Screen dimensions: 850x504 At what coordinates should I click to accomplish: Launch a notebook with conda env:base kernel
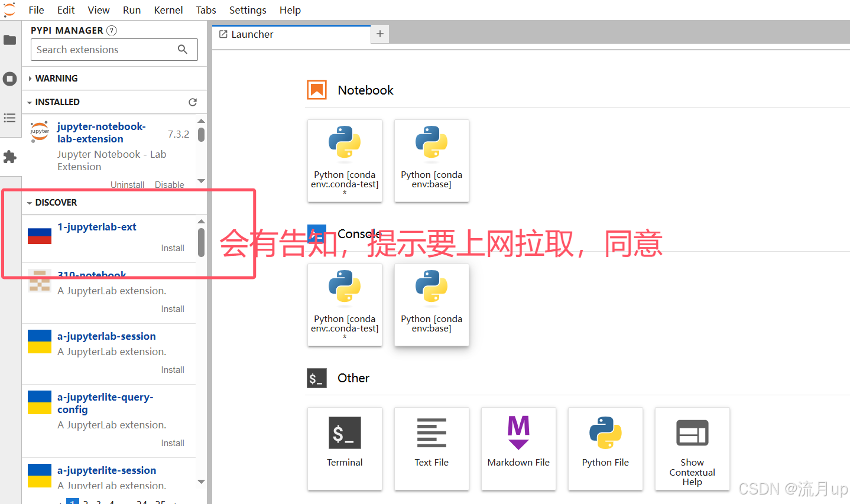click(432, 161)
